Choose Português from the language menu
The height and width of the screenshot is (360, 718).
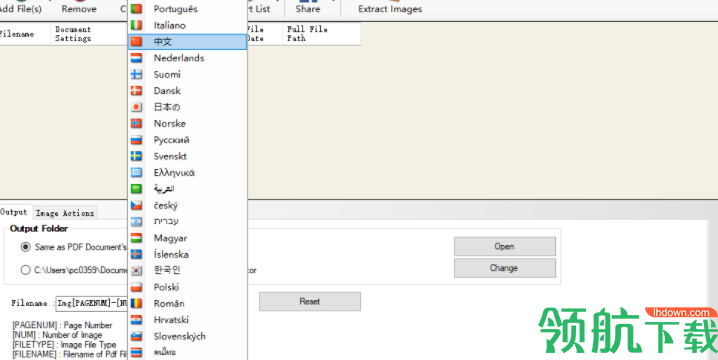188,9
